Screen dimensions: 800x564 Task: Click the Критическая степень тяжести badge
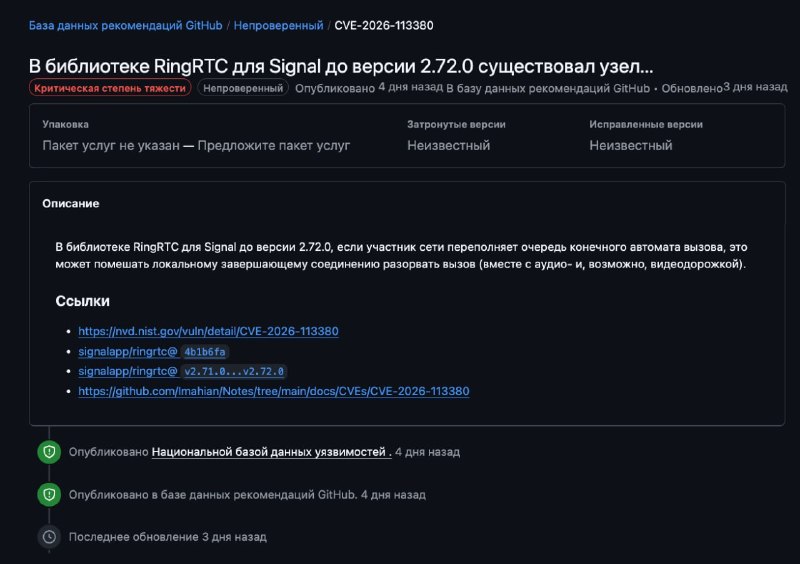tap(110, 88)
